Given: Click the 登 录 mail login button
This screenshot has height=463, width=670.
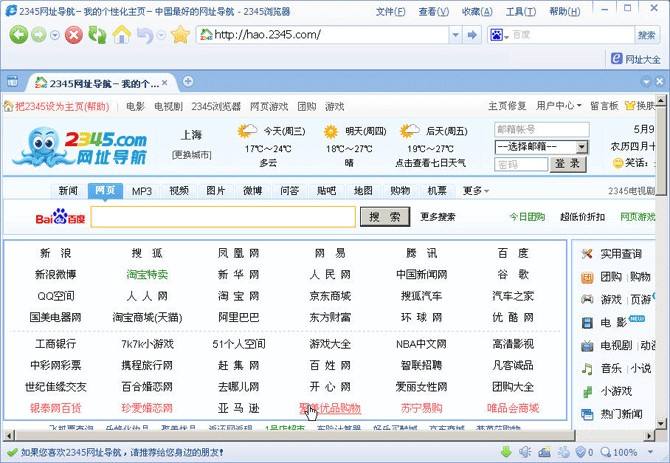Looking at the screenshot, I should [x=568, y=164].
